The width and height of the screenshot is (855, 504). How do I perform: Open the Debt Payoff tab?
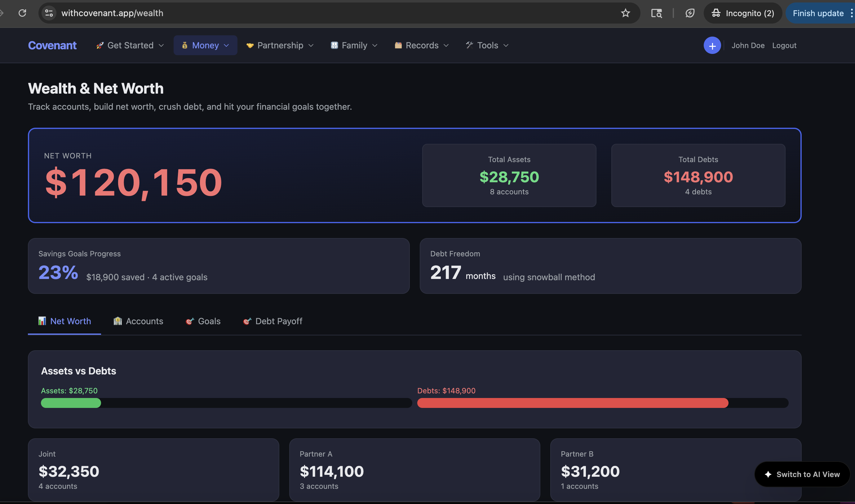pyautogui.click(x=272, y=321)
